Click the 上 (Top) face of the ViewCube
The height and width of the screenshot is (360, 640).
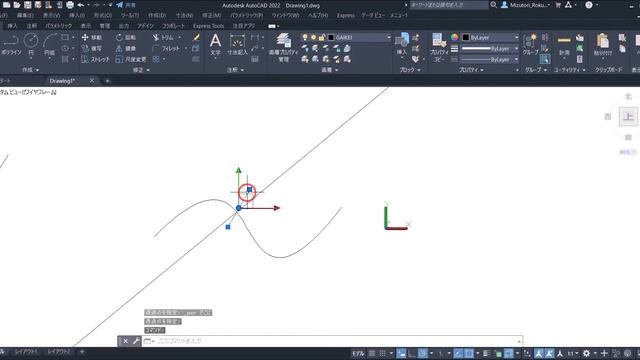click(628, 117)
